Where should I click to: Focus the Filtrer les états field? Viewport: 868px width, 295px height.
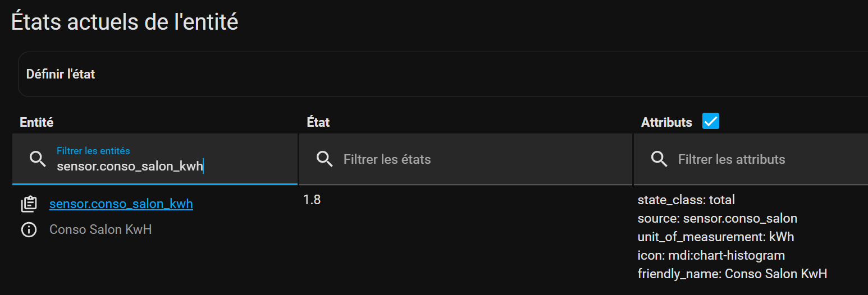pyautogui.click(x=465, y=159)
